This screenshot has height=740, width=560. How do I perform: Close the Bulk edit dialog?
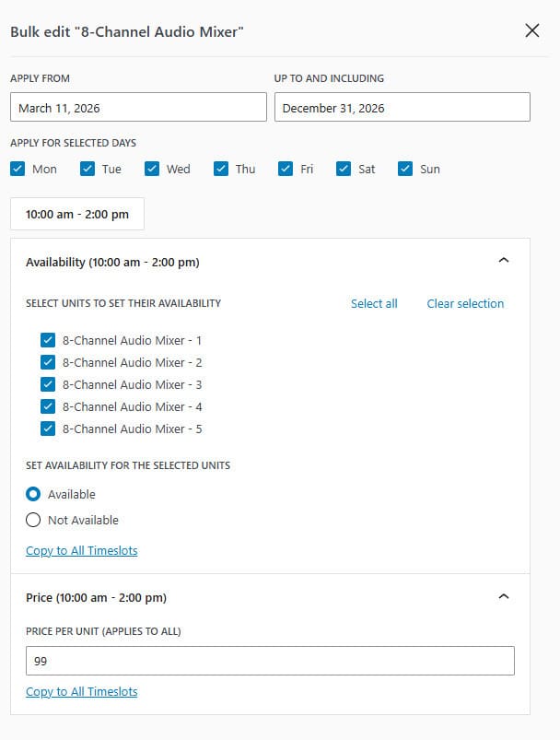(531, 30)
